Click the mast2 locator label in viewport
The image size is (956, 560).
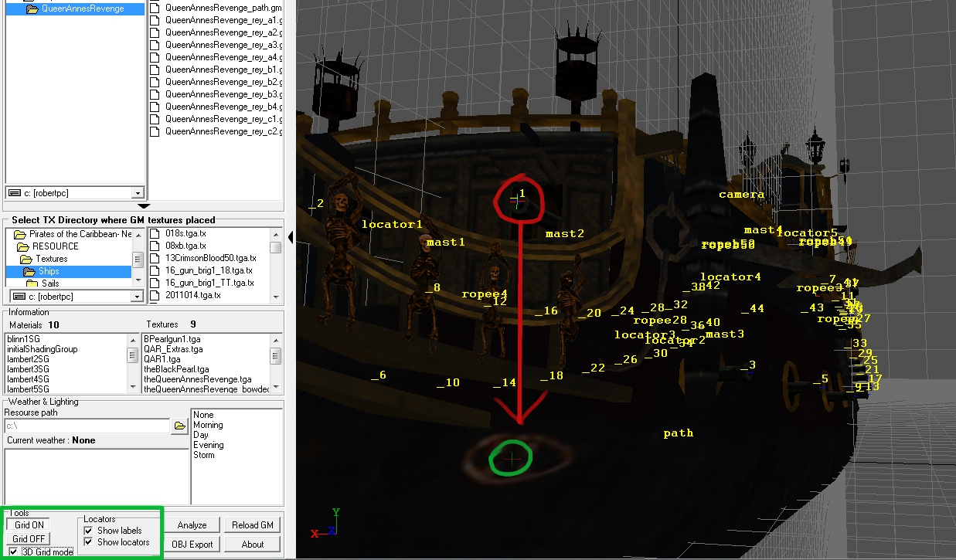point(565,233)
